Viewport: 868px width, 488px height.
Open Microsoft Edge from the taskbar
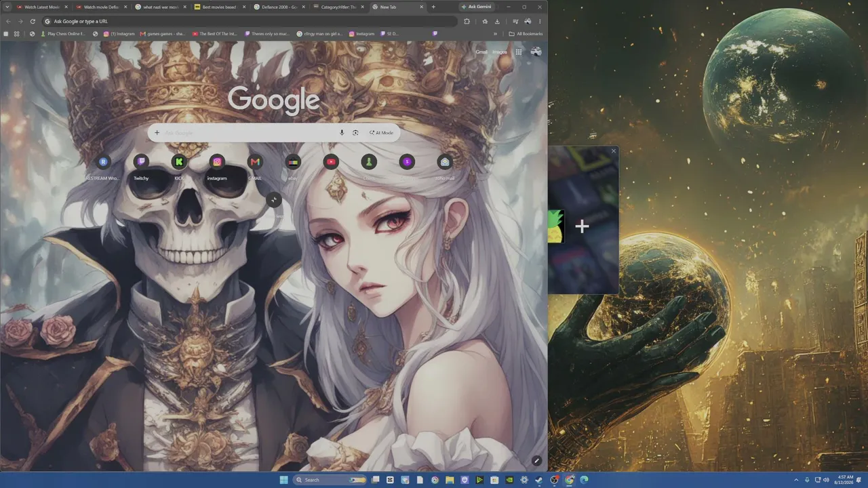584,480
